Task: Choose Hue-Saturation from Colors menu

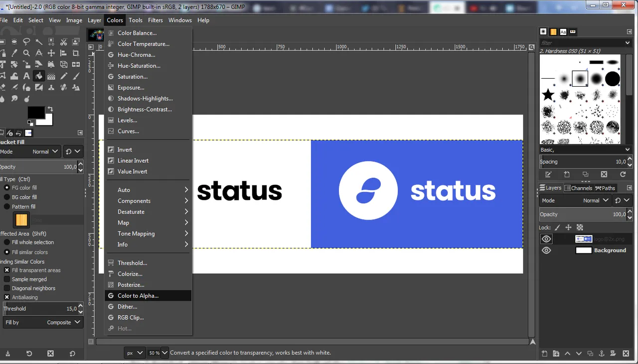Action: click(149, 66)
